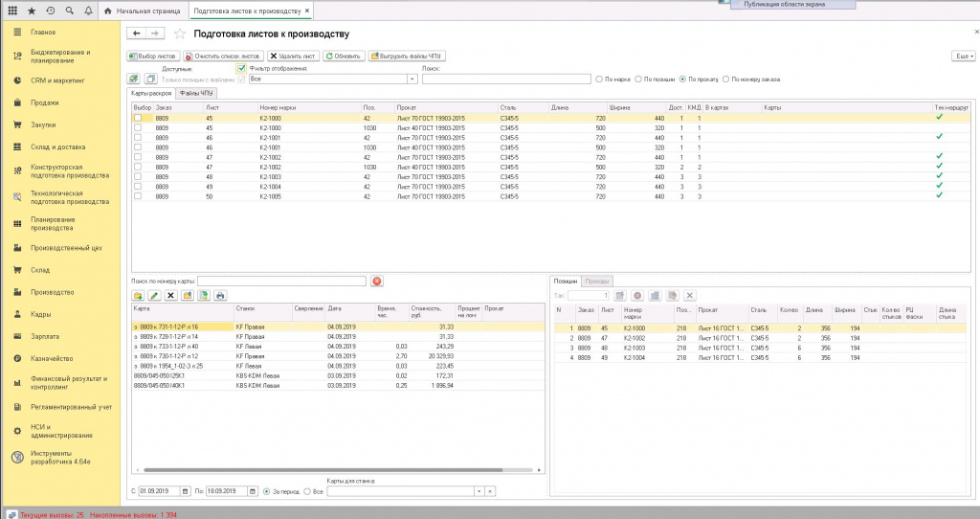This screenshot has height=519, width=980.
Task: Open Кадры section in sidebar
Action: (40, 314)
